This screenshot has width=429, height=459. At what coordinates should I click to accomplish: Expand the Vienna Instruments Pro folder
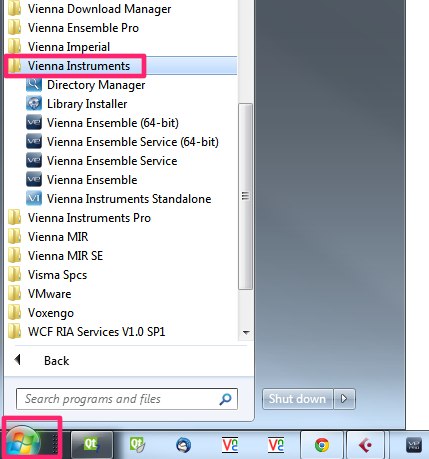click(79, 218)
